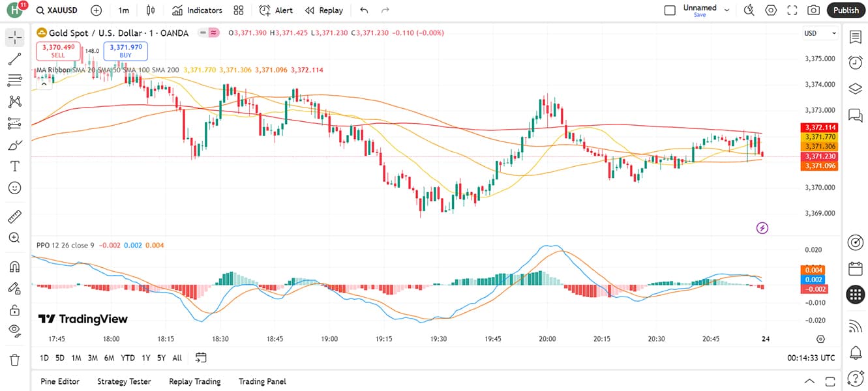The height and width of the screenshot is (391, 868).
Task: Toggle lock all drawing tools
Action: tap(14, 310)
